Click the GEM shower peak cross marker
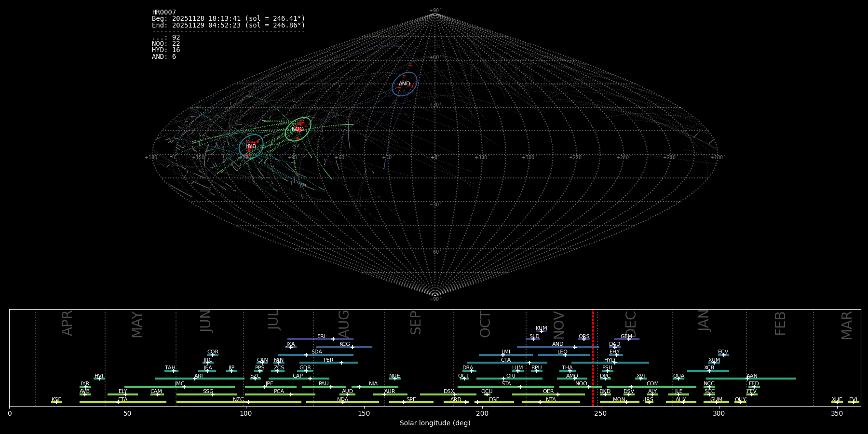Screen dimensions: 868x434 (x=629, y=339)
